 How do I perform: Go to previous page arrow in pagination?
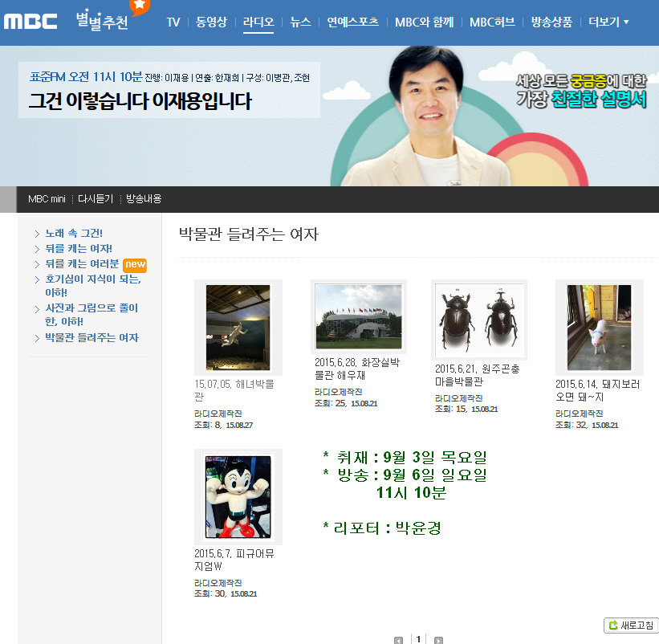pos(398,640)
